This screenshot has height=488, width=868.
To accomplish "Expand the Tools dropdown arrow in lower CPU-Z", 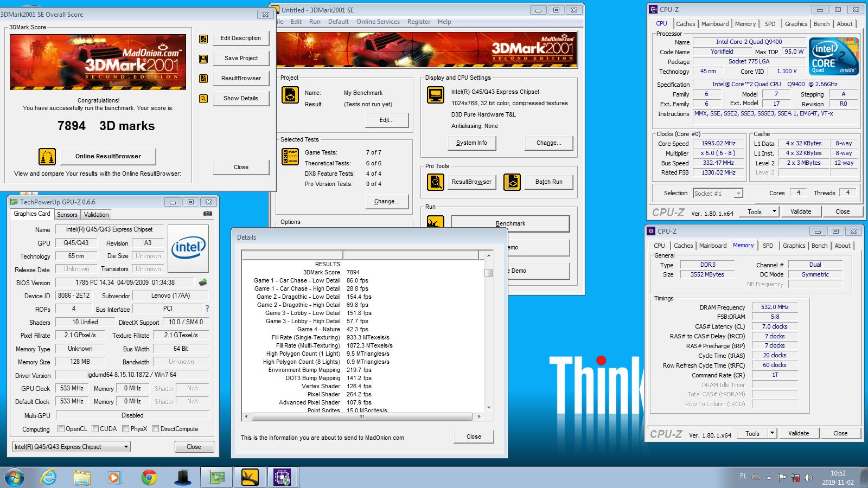I will (x=772, y=433).
